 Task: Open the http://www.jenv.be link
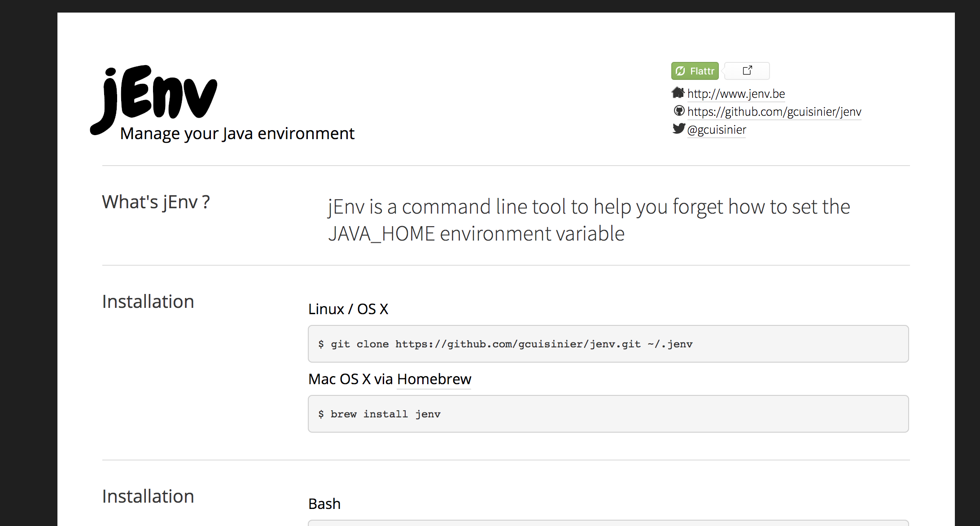click(x=736, y=94)
